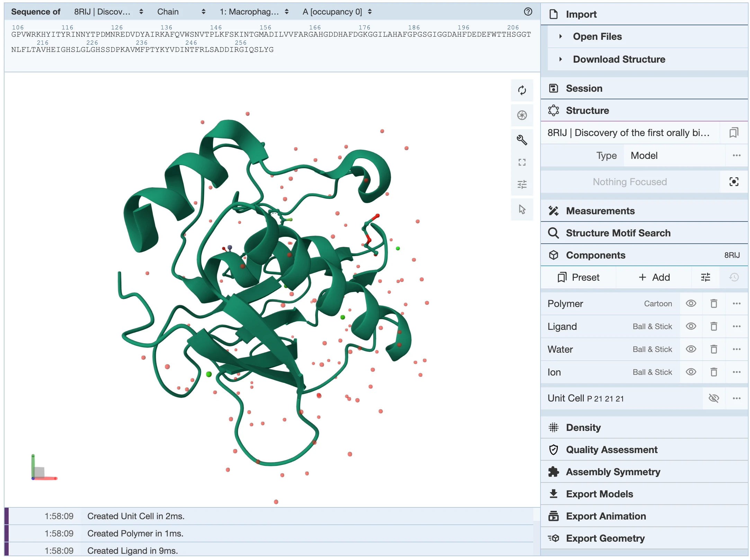Open more options for Unit Cell row
Image resolution: width=750 pixels, height=560 pixels.
coord(736,398)
